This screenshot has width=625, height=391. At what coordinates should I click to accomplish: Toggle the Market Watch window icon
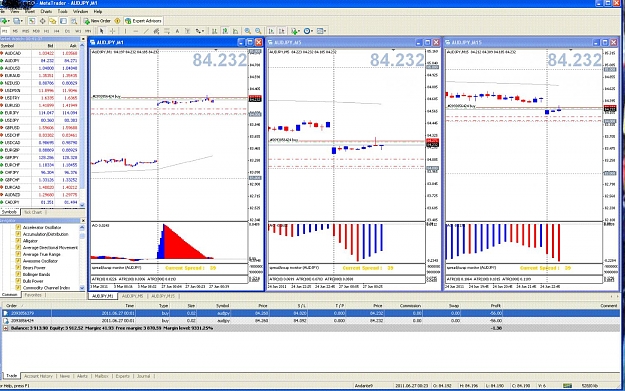point(32,21)
